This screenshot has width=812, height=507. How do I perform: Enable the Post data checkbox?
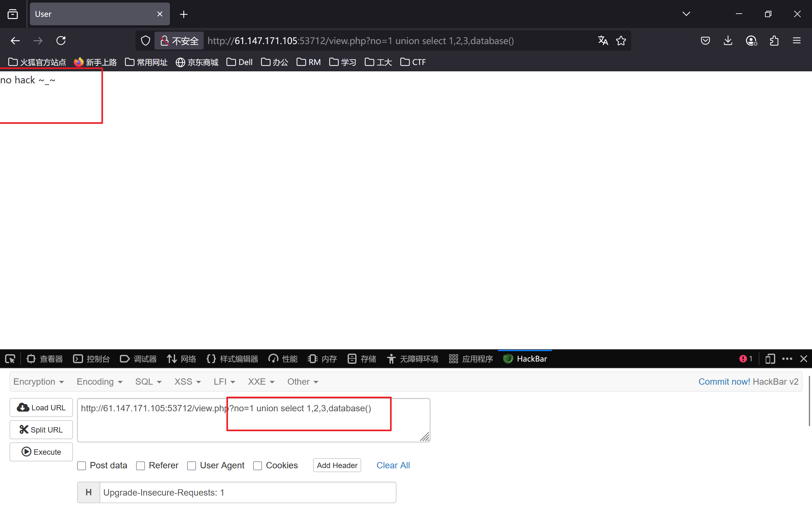point(82,466)
